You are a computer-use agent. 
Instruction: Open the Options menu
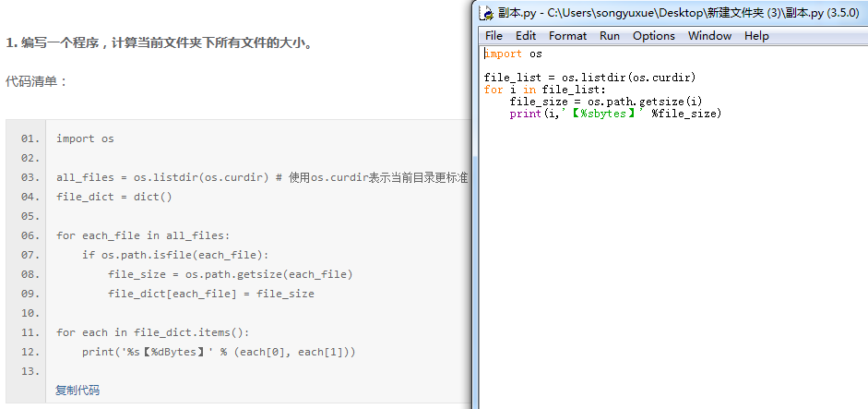[653, 36]
